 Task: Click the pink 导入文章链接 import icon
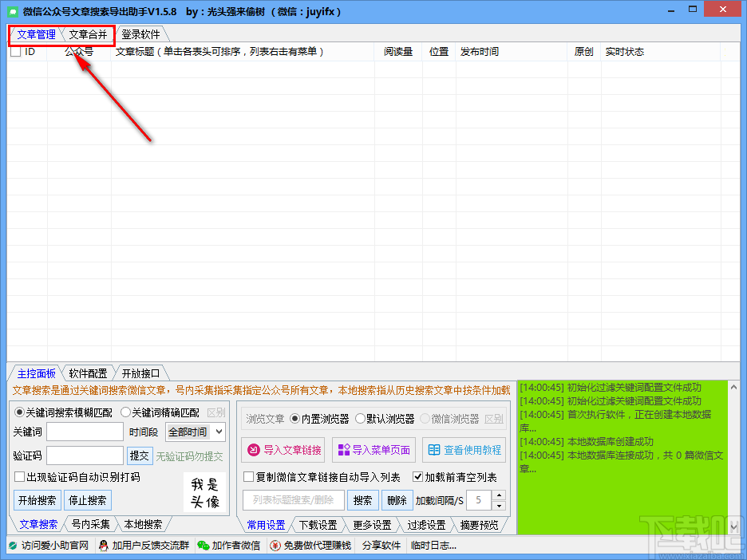pos(254,450)
